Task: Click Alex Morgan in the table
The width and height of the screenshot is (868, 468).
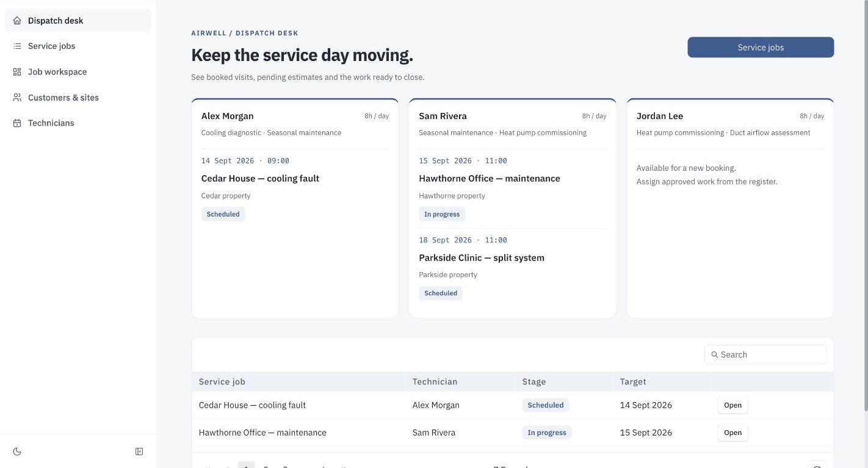Action: (436, 405)
